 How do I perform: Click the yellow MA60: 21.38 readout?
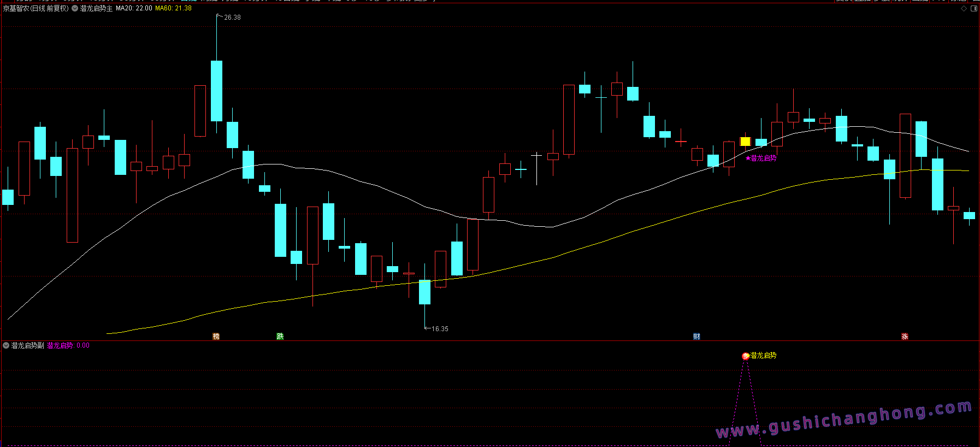click(x=173, y=8)
